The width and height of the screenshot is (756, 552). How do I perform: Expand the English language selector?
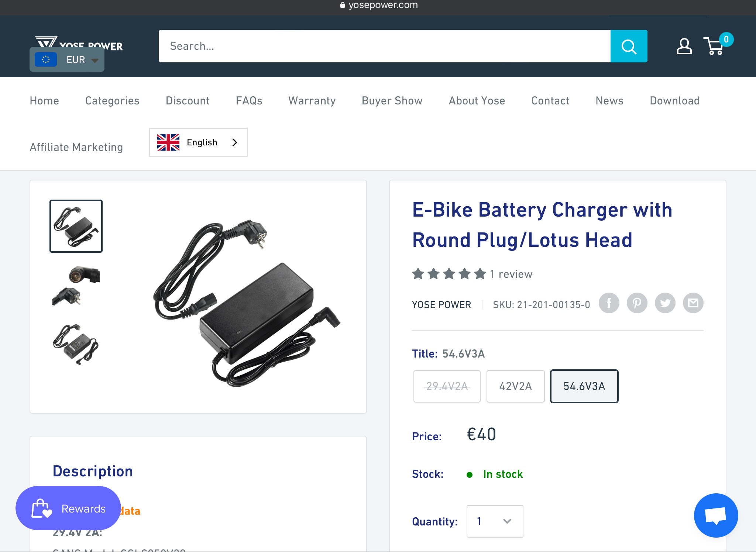click(x=198, y=142)
